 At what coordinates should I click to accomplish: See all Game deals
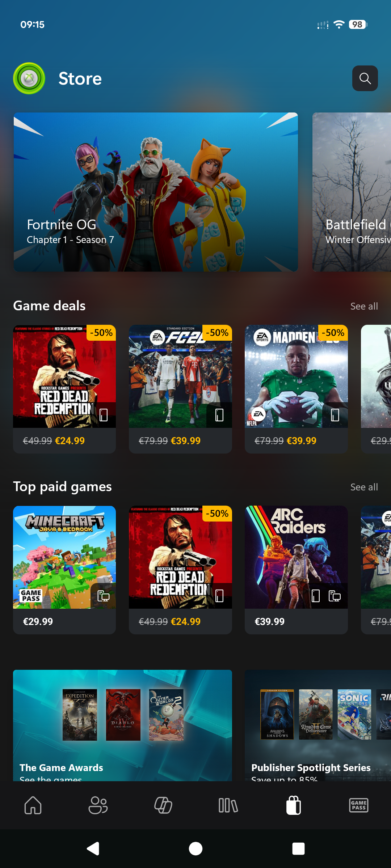coord(364,306)
